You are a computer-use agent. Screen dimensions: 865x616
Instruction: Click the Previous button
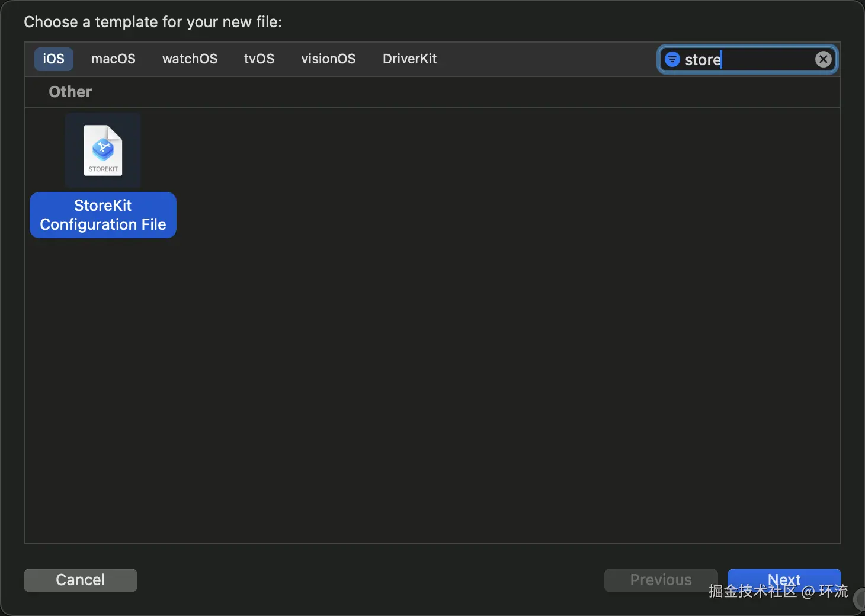point(661,580)
